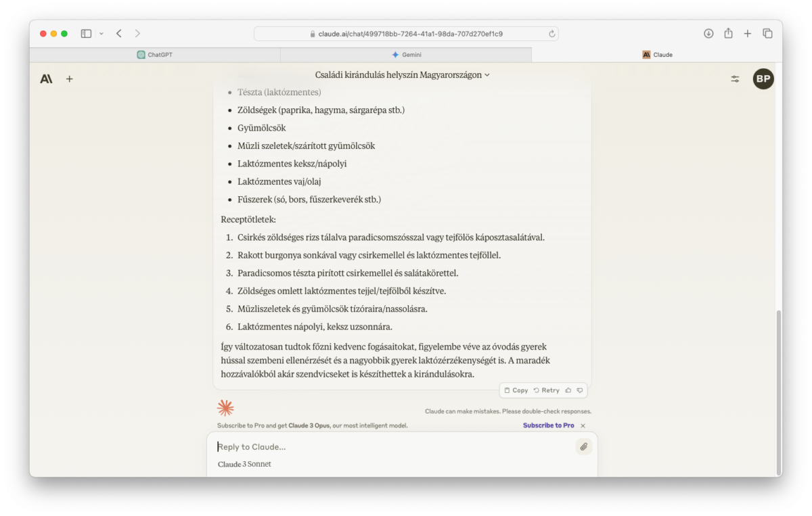812x516 pixels.
Task: Show Safari tab overview icon
Action: [767, 33]
